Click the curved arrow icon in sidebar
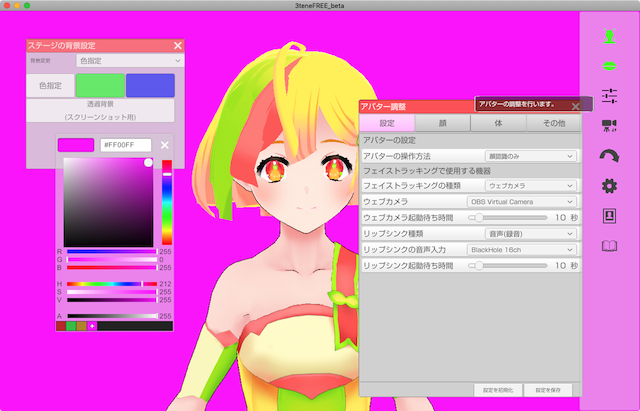The height and width of the screenshot is (411, 640). tap(609, 156)
